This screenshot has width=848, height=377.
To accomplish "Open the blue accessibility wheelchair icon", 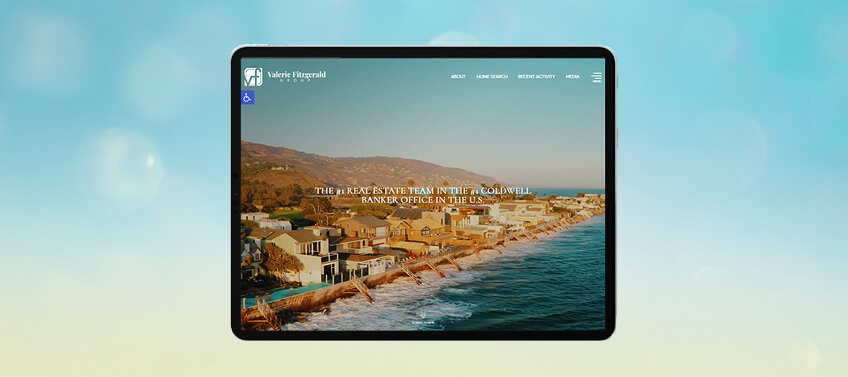I will [x=247, y=97].
